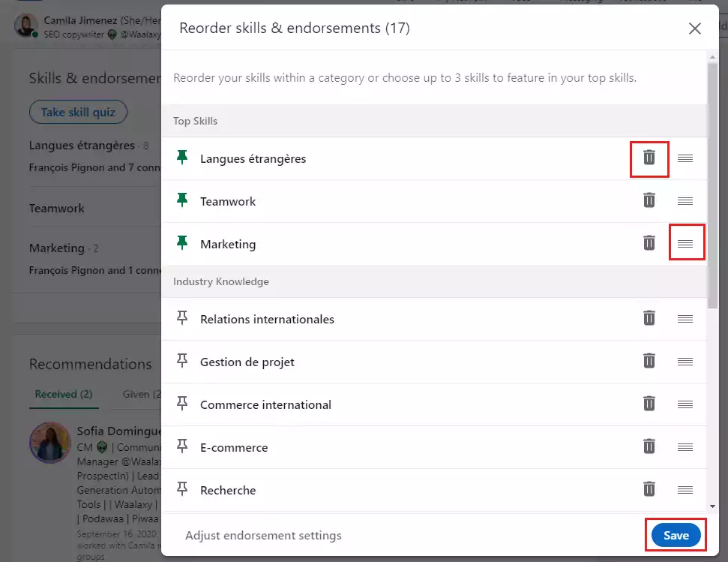
Task: Pin E-commerce into Top Skills
Action: tap(181, 446)
